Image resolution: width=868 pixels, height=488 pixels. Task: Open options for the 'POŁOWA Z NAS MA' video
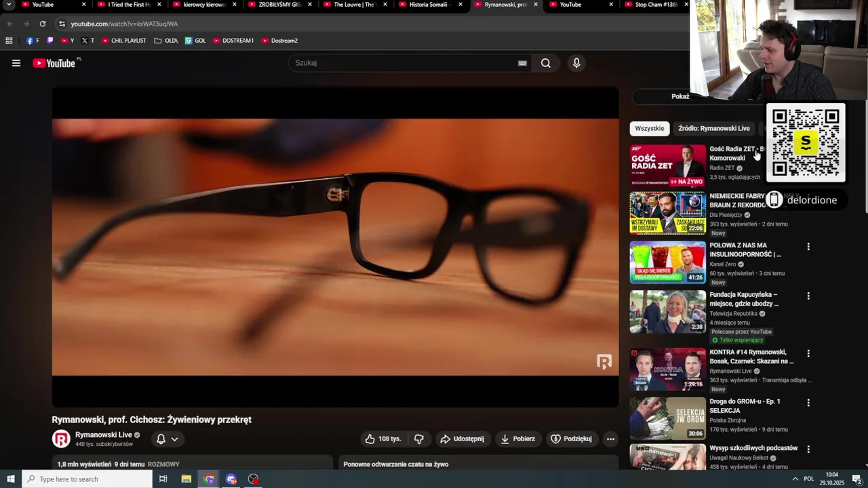coord(808,247)
